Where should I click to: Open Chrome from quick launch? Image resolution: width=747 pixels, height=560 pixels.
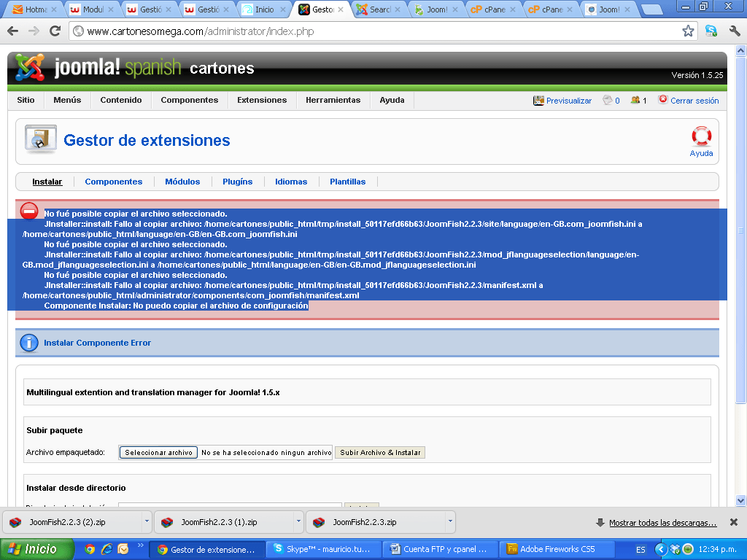pyautogui.click(x=90, y=549)
